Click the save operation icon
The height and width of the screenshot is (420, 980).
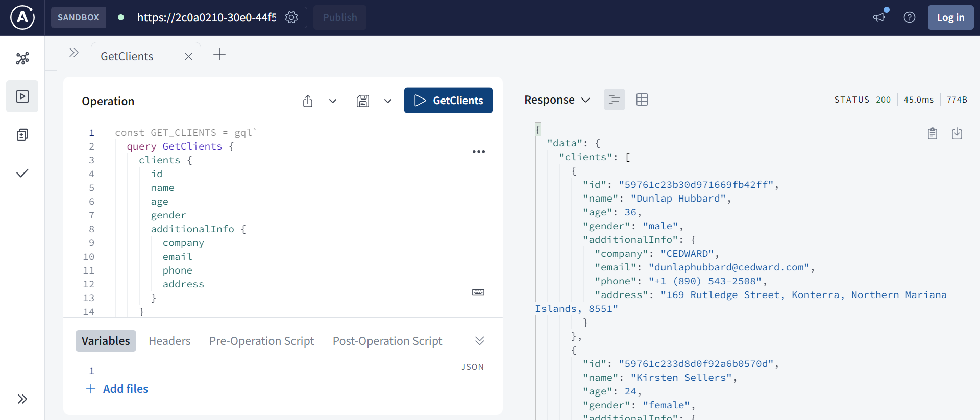tap(363, 101)
